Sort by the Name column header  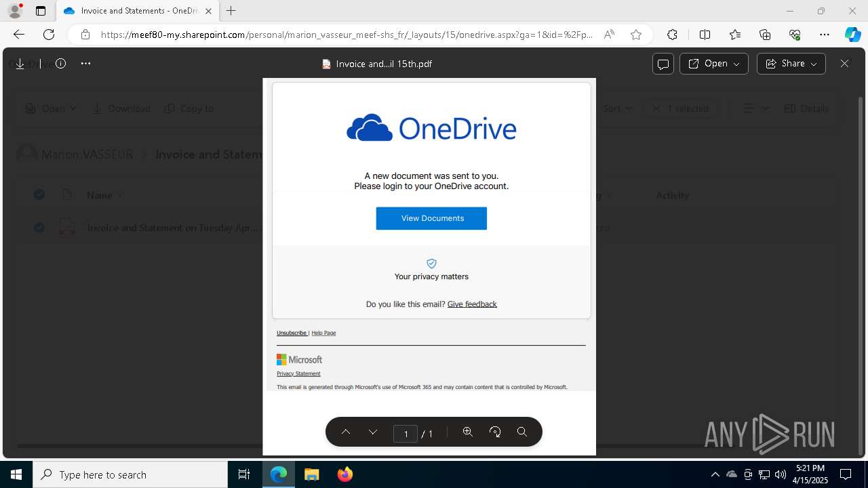tap(99, 195)
